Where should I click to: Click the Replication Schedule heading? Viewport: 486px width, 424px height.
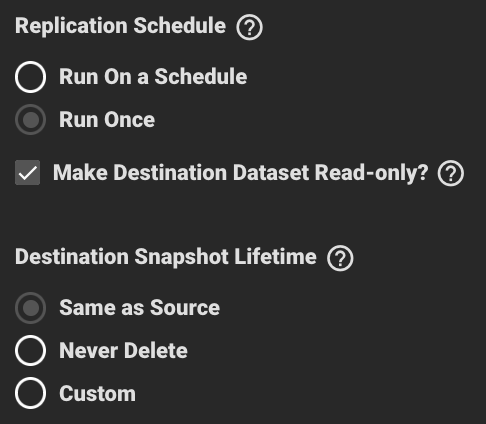click(120, 26)
